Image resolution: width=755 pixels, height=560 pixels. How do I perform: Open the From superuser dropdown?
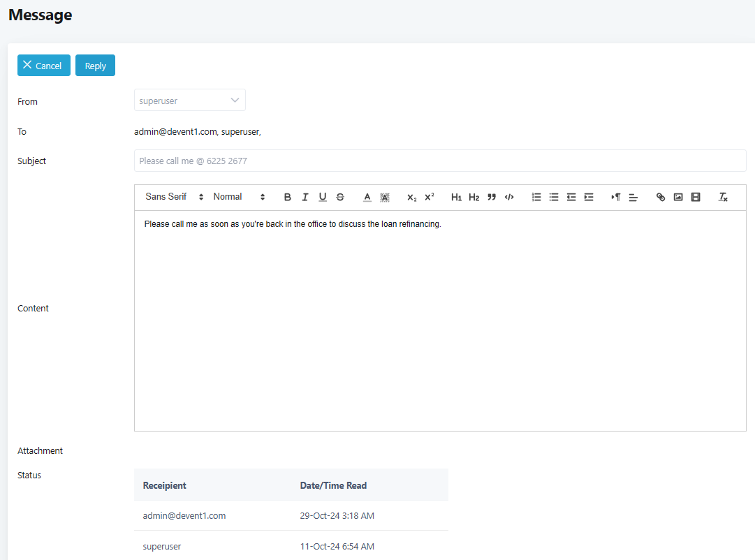190,101
